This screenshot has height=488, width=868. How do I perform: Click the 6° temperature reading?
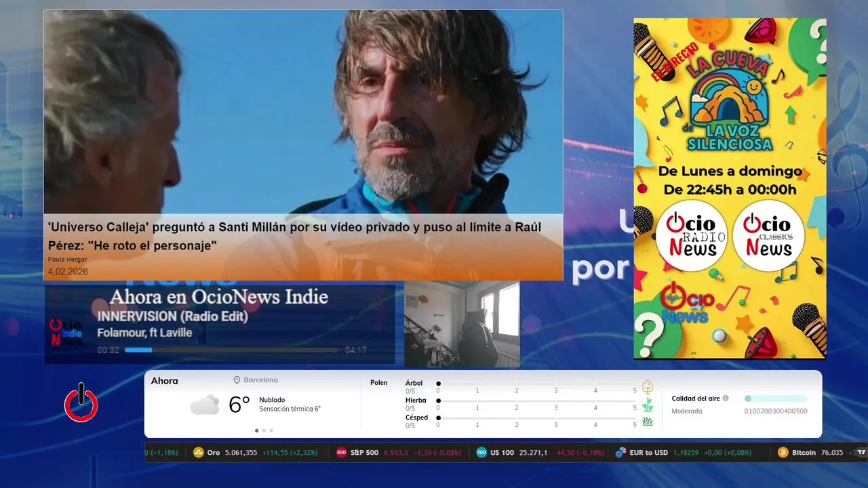click(239, 405)
